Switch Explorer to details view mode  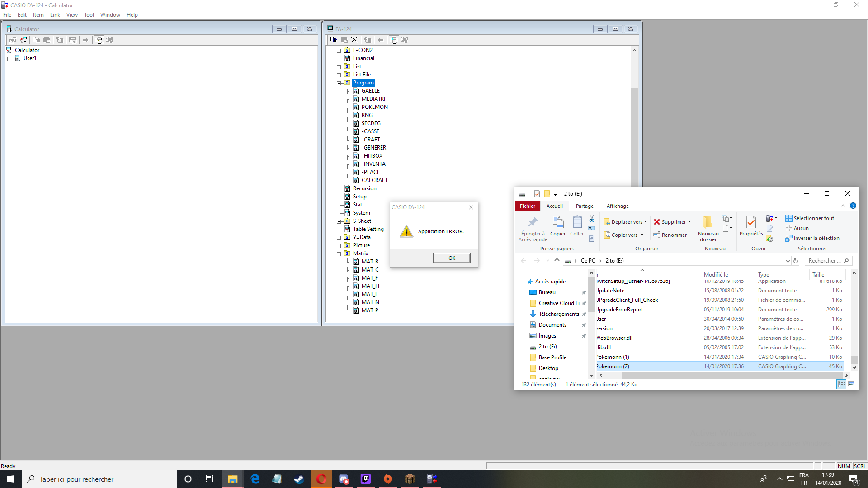coord(841,384)
